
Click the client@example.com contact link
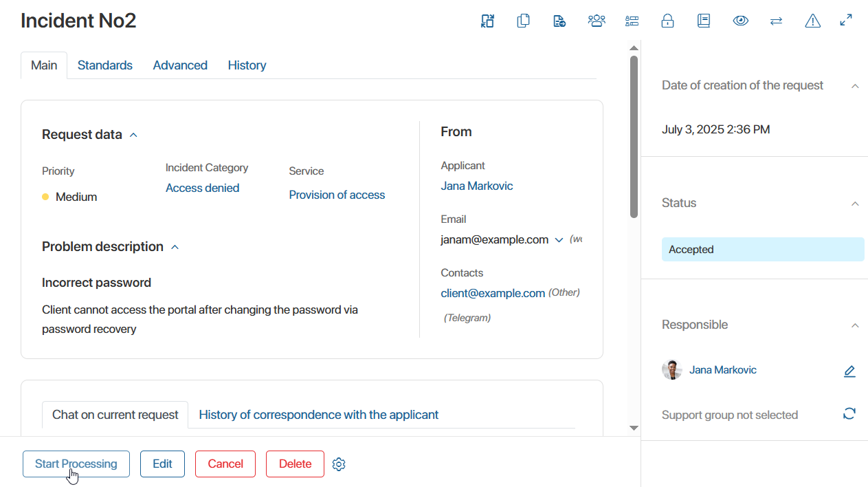[x=493, y=293]
